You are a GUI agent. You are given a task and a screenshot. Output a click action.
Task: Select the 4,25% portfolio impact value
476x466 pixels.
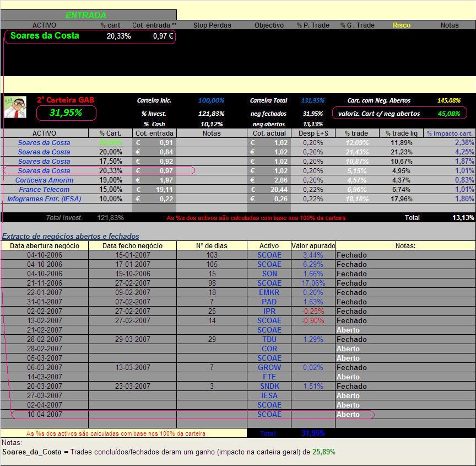(464, 152)
